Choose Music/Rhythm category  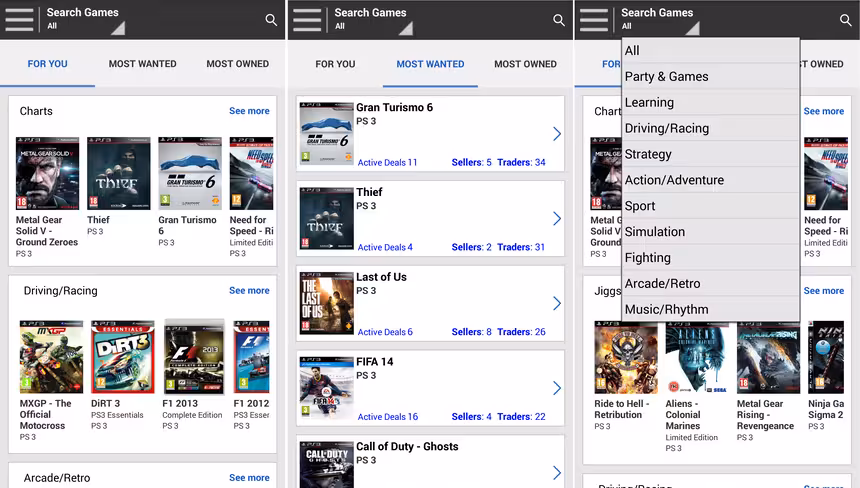coord(710,309)
